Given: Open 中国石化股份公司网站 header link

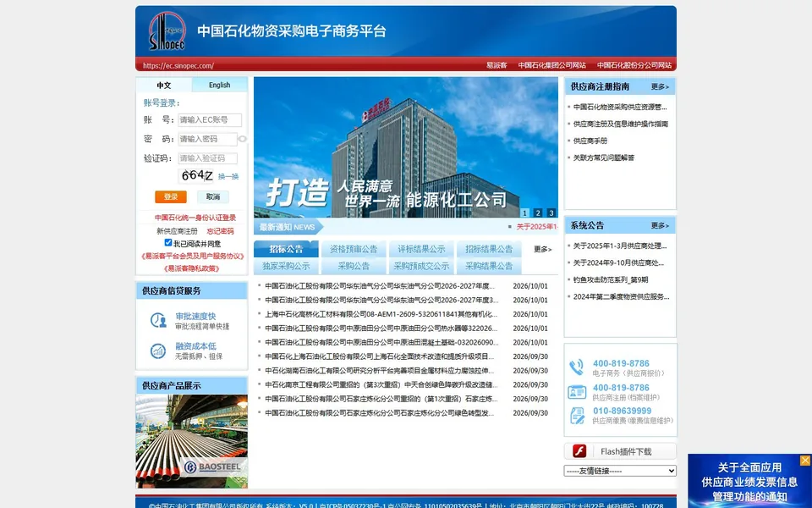Looking at the screenshot, I should pyautogui.click(x=634, y=65).
